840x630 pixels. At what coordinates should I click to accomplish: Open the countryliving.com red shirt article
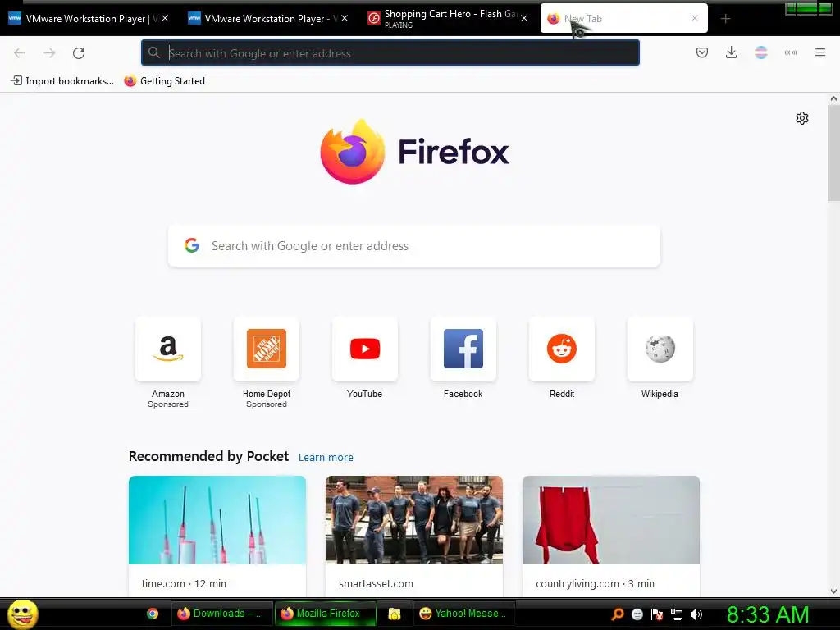(x=611, y=520)
